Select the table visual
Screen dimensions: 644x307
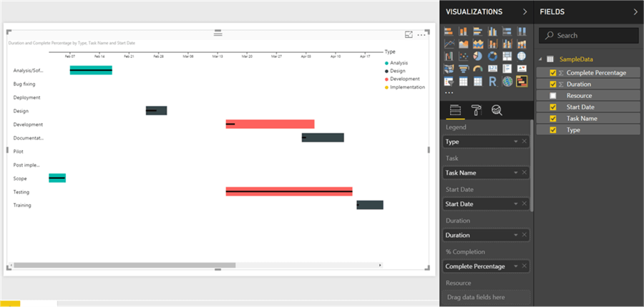[463, 82]
